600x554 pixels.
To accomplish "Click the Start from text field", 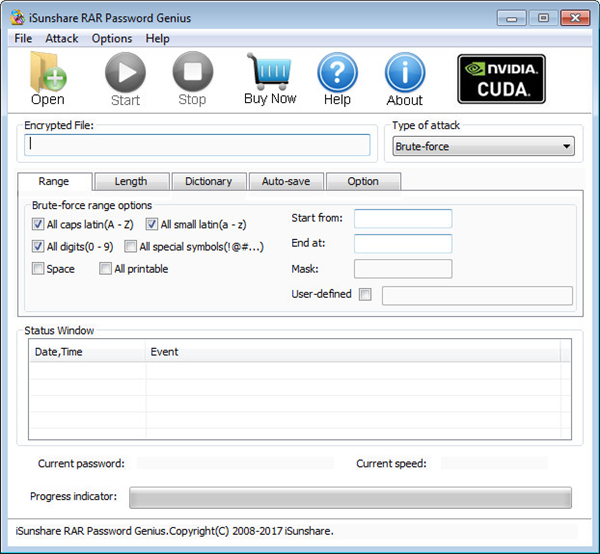I will pyautogui.click(x=402, y=218).
